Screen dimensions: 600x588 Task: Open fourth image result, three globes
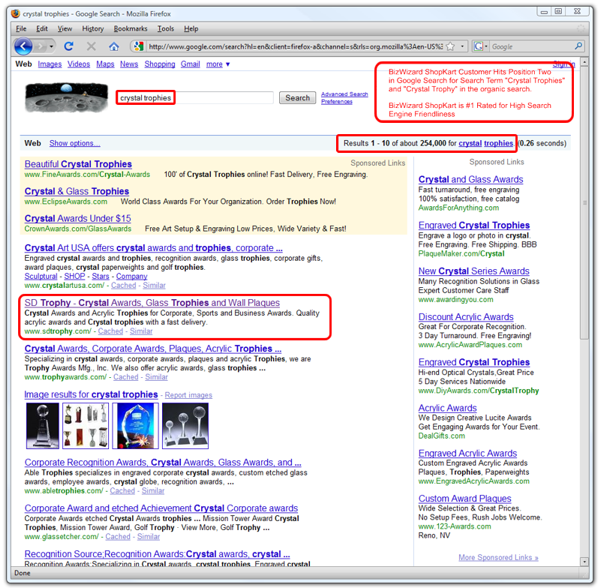[185, 425]
